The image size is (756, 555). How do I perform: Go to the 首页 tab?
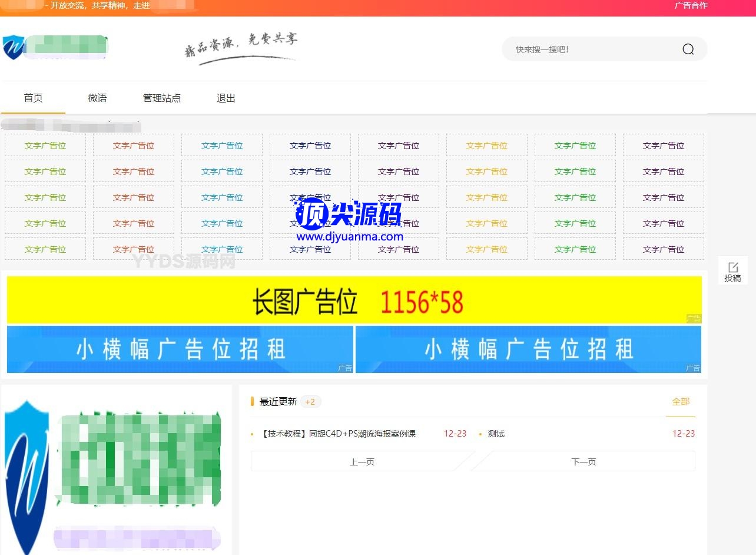click(x=33, y=98)
